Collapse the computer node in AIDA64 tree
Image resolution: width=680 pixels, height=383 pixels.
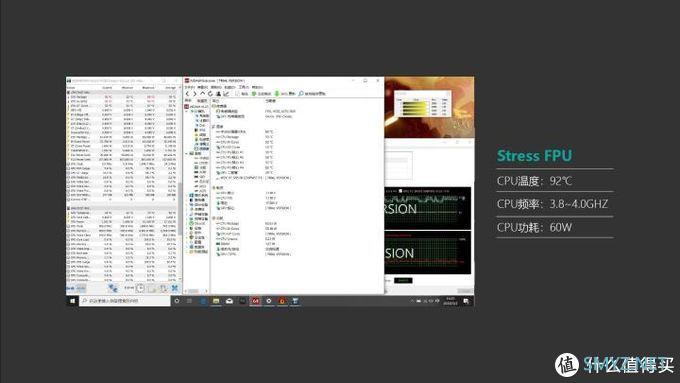[186, 111]
